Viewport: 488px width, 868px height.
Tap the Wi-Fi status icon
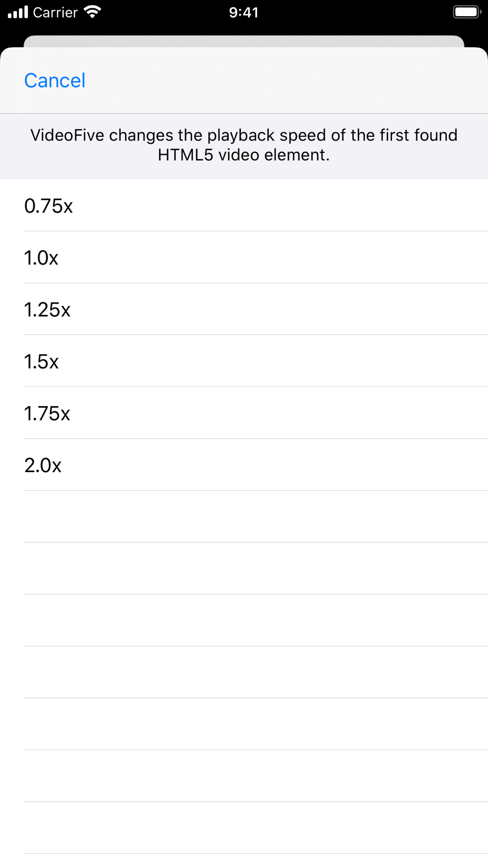point(92,12)
